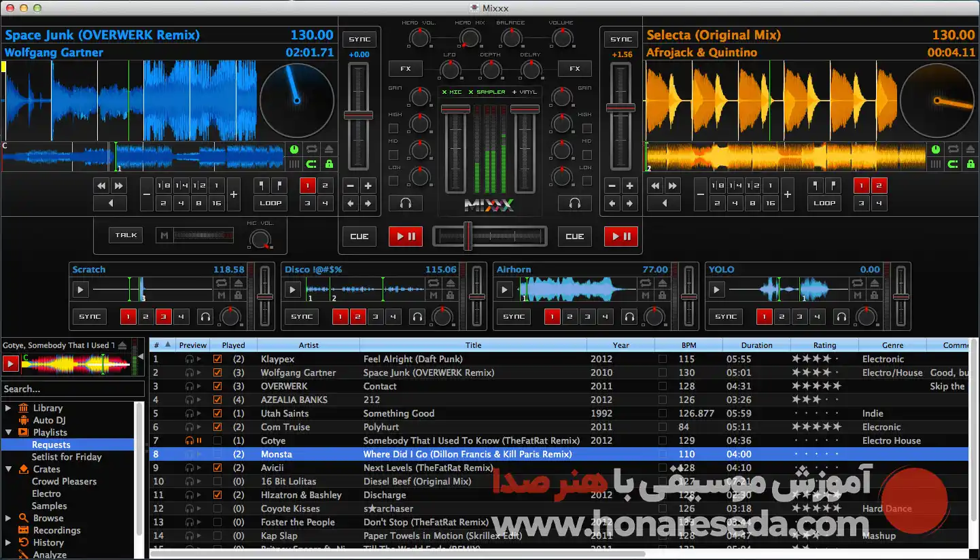
Task: Toggle the VINYL control section
Action: pyautogui.click(x=525, y=92)
